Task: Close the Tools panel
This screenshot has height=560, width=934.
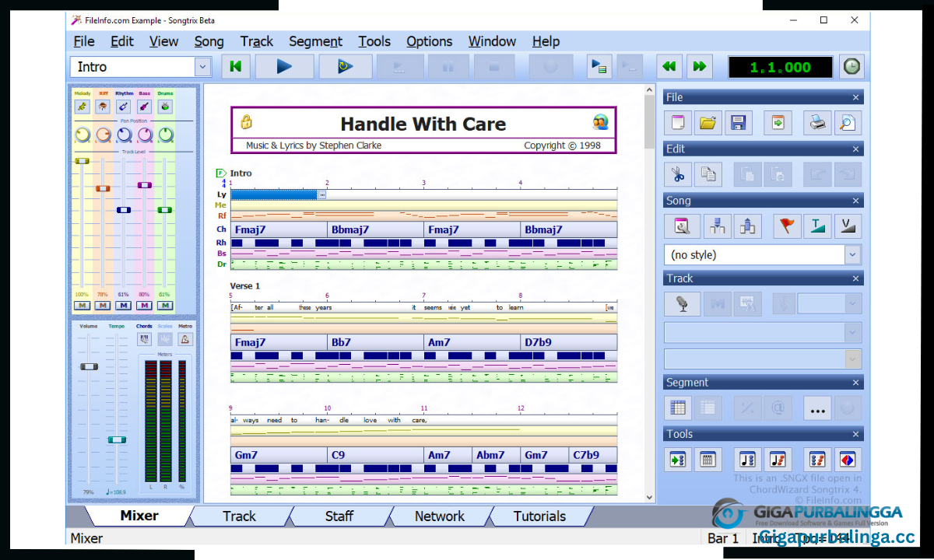Action: [x=855, y=434]
